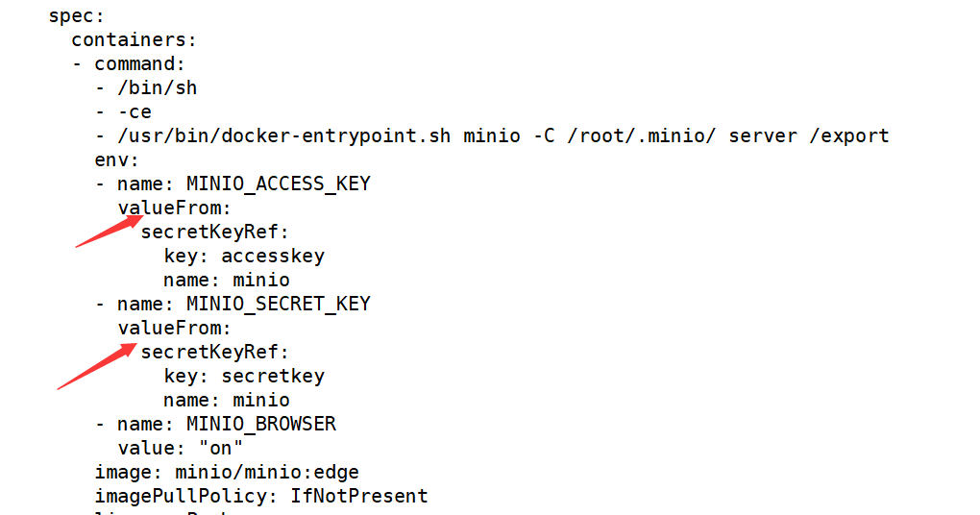980x515 pixels.
Task: Click the "image: minio/minio:edge" line
Action: pos(227,472)
